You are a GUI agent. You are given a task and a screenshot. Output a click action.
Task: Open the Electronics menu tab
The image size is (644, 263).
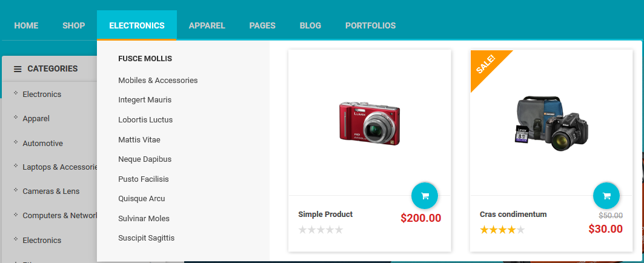(x=137, y=25)
